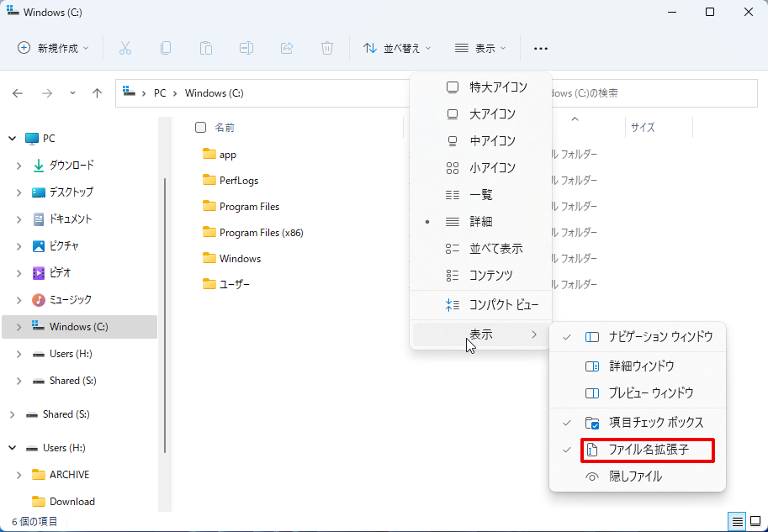Open the 表示 toolbar dropdown
This screenshot has height=532, width=768.
point(480,49)
